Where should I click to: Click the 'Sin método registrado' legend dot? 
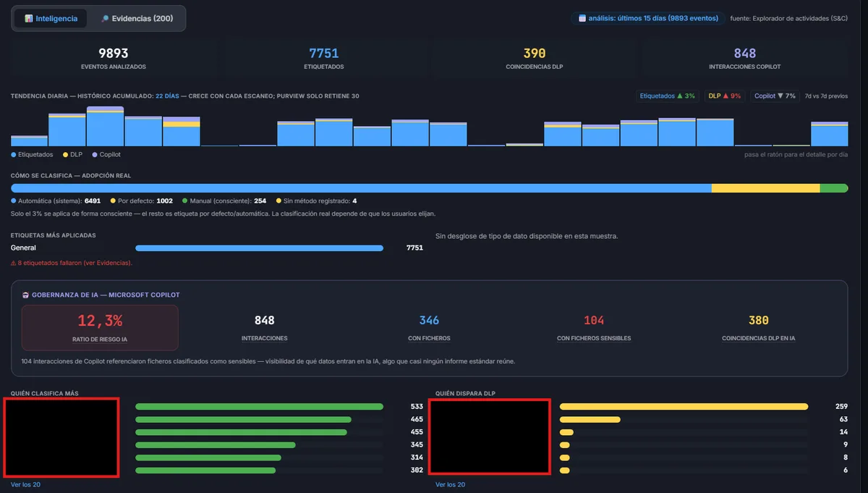tap(279, 201)
